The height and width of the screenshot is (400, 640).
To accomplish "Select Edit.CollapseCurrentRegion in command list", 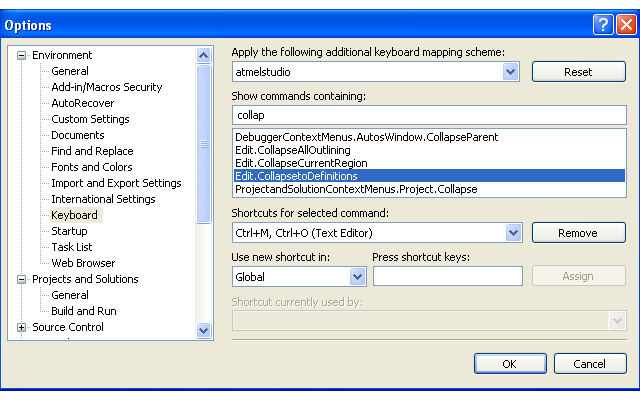I will click(x=301, y=163).
